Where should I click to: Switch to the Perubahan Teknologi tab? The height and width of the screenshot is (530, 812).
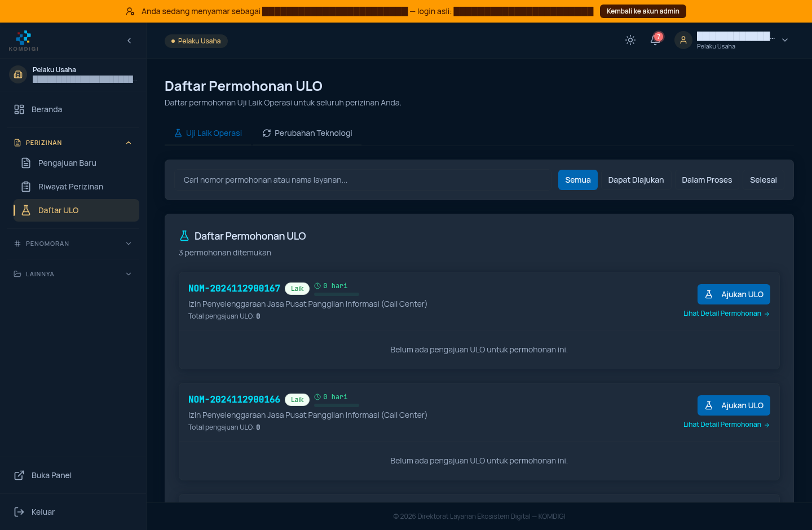tap(307, 133)
